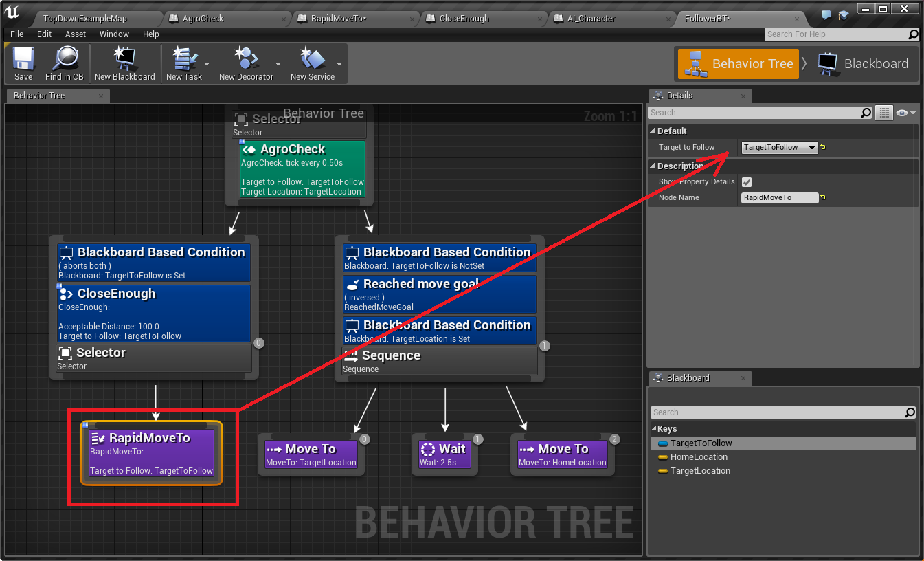The height and width of the screenshot is (561, 924).
Task: Select the AgroCheck service node
Action: (302, 169)
